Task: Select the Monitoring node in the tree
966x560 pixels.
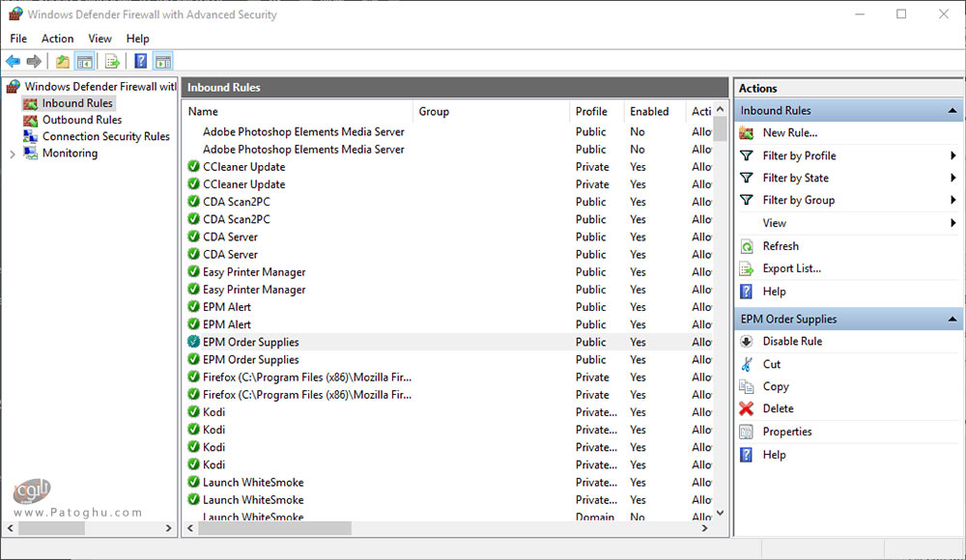Action: [x=70, y=153]
